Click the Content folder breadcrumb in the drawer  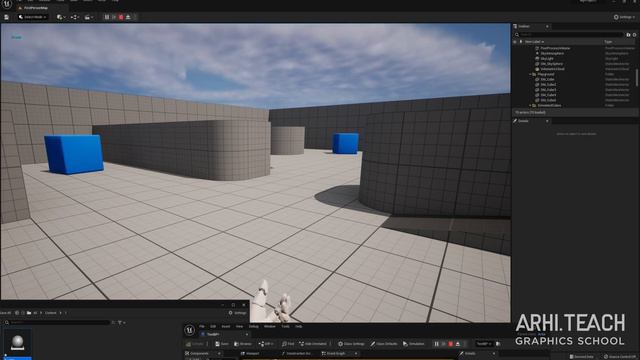click(51, 313)
